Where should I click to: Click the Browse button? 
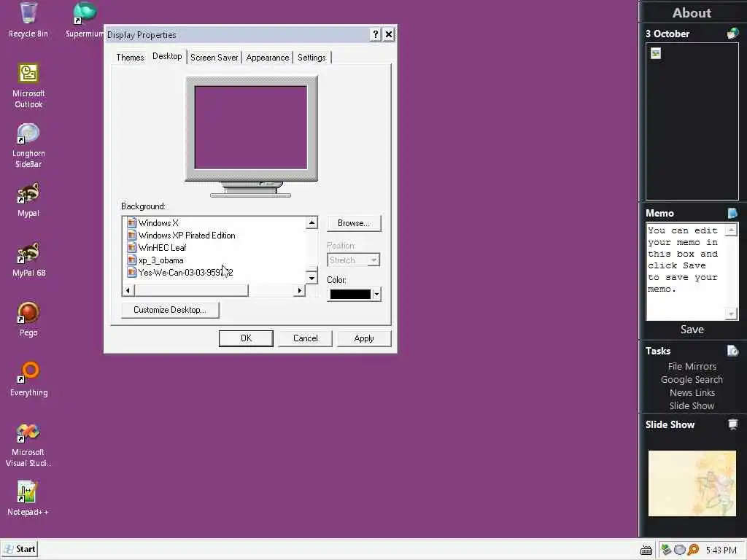(354, 223)
